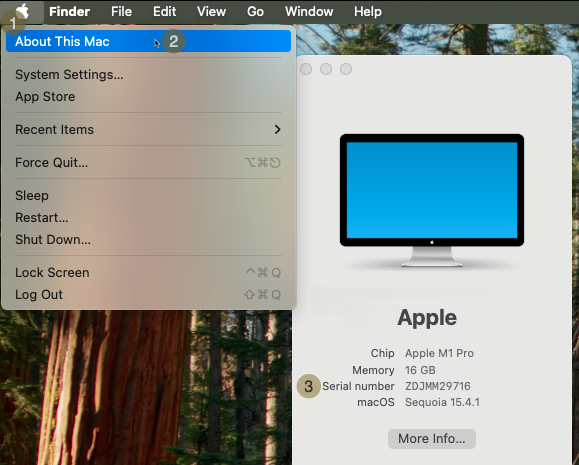This screenshot has height=465, width=579.
Task: Open the Apple menu icon
Action: pos(22,11)
